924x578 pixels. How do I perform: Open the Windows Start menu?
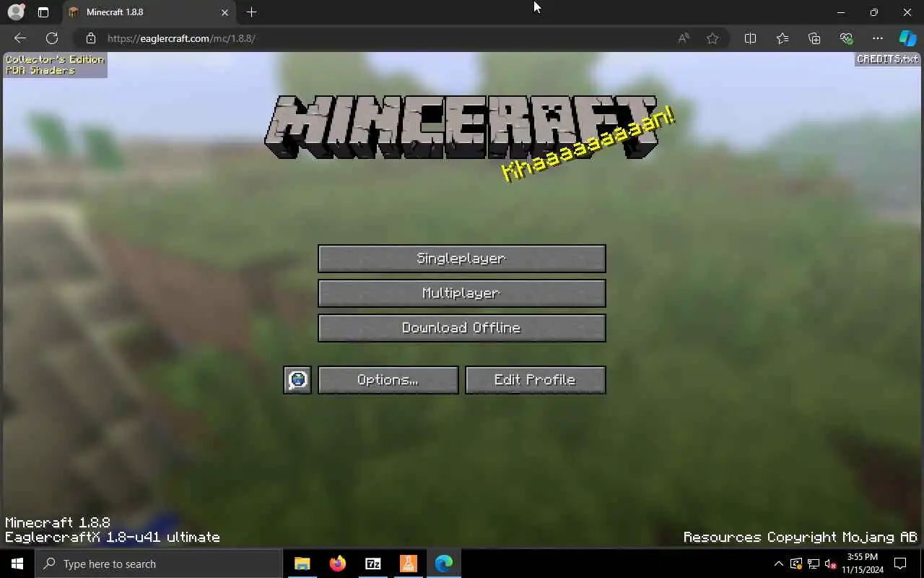pos(17,564)
